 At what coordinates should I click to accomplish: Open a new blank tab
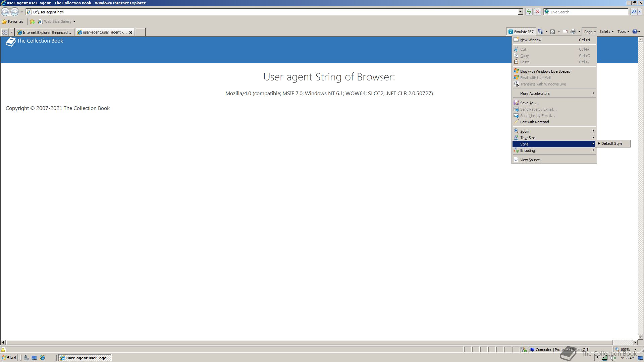(140, 33)
